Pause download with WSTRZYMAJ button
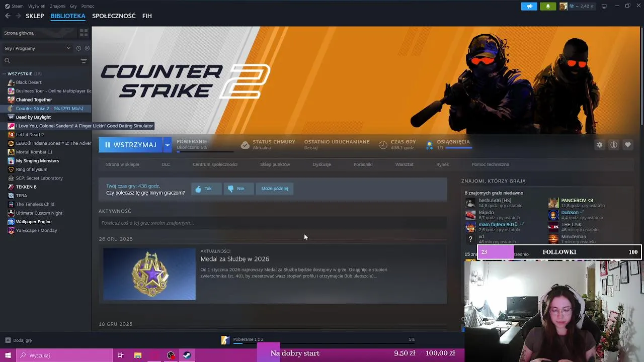This screenshot has width=644, height=362. point(130,145)
